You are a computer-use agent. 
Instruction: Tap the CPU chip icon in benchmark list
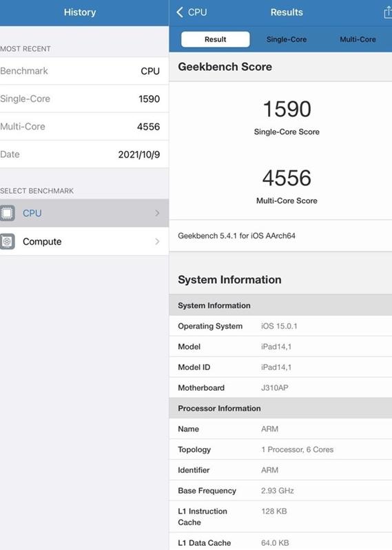click(7, 213)
